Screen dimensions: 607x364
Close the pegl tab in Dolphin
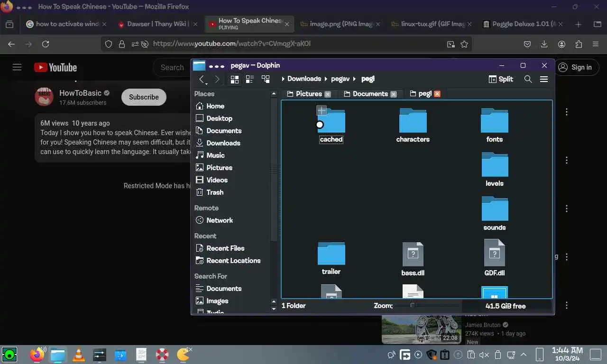click(x=437, y=94)
